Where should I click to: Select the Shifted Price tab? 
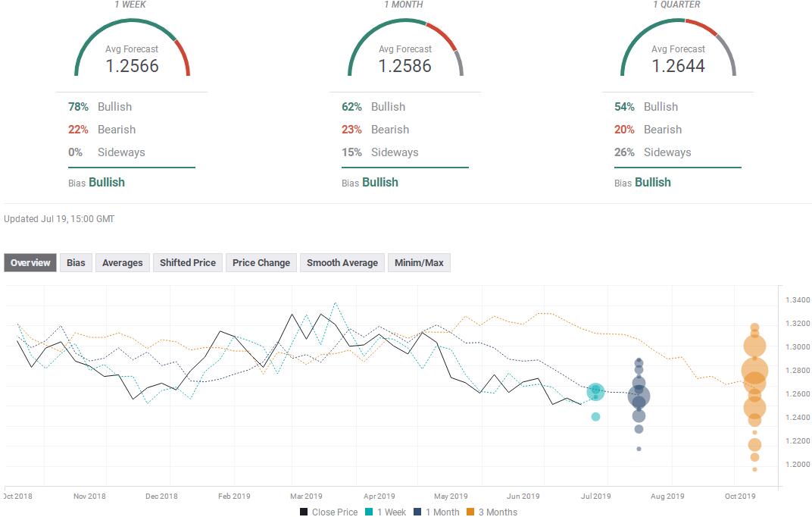187,262
